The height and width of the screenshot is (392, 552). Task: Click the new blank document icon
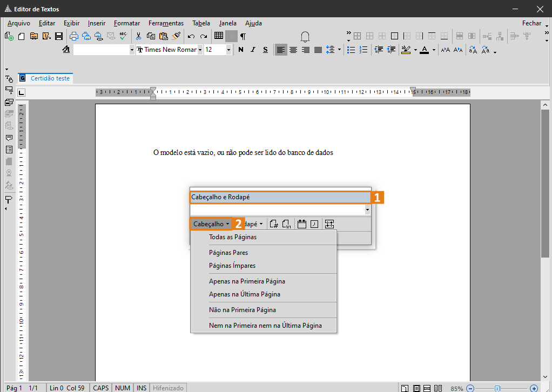(22, 36)
